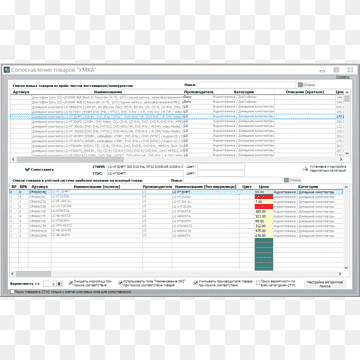Click the application icon in the title bar

click(x=6, y=70)
